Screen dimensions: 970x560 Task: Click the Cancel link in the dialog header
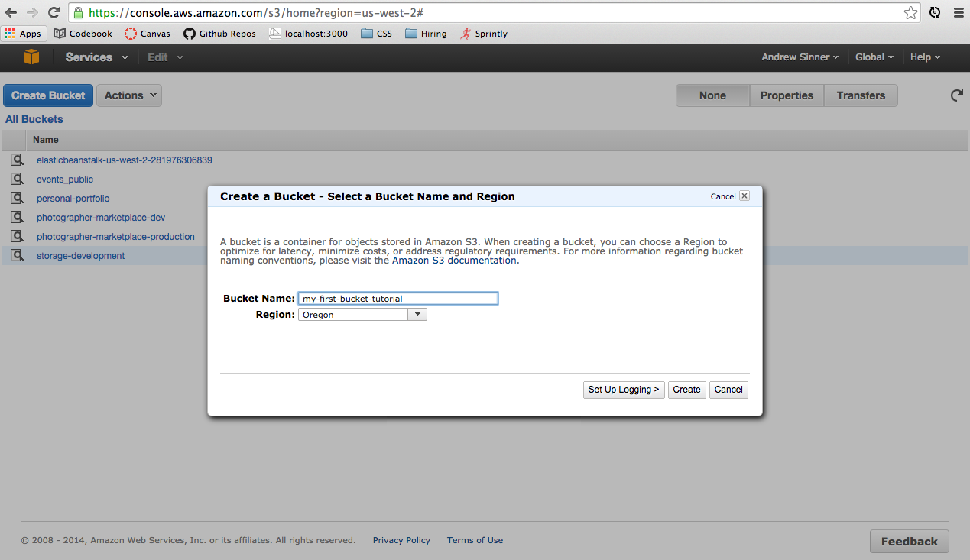pyautogui.click(x=723, y=196)
